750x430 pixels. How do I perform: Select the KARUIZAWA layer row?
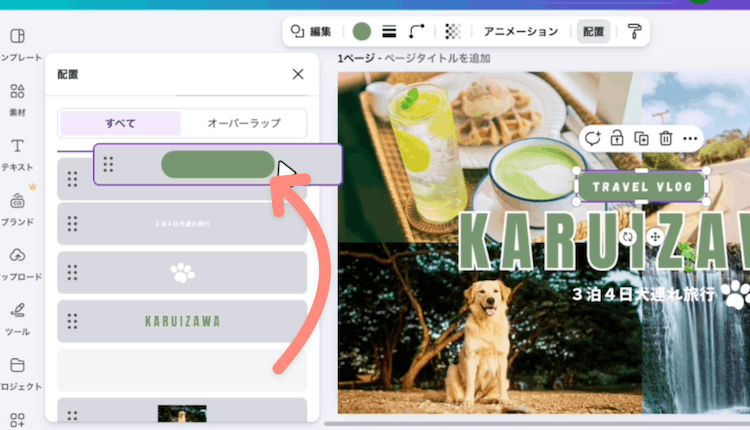[x=182, y=321]
